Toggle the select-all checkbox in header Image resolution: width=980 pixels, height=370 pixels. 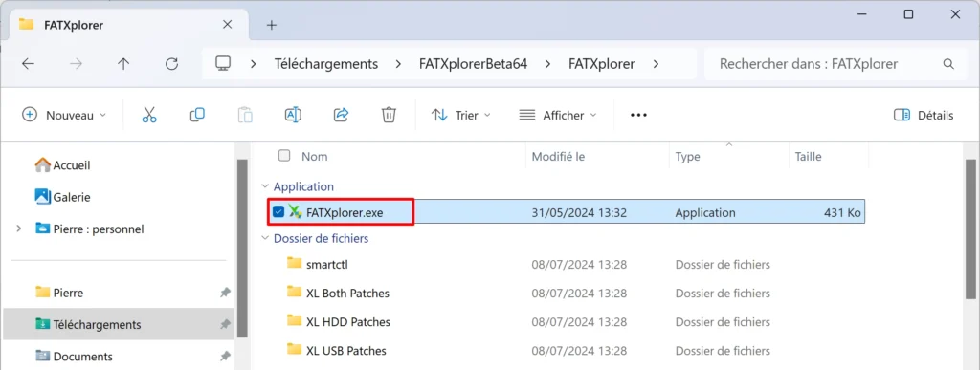click(x=284, y=156)
